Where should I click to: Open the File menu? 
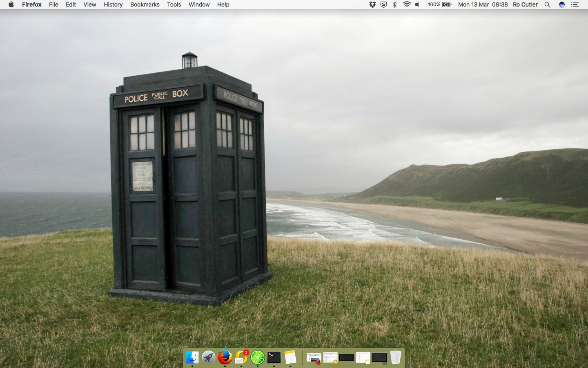click(x=53, y=4)
